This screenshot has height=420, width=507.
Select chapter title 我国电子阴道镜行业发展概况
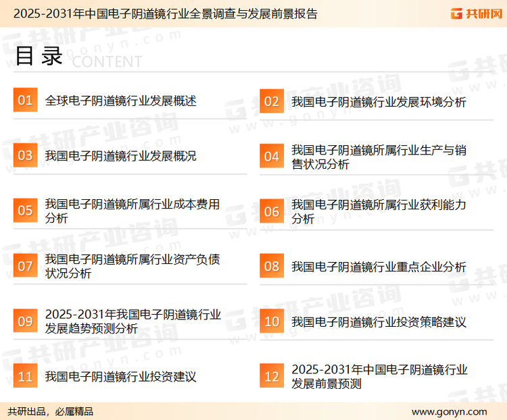120,156
